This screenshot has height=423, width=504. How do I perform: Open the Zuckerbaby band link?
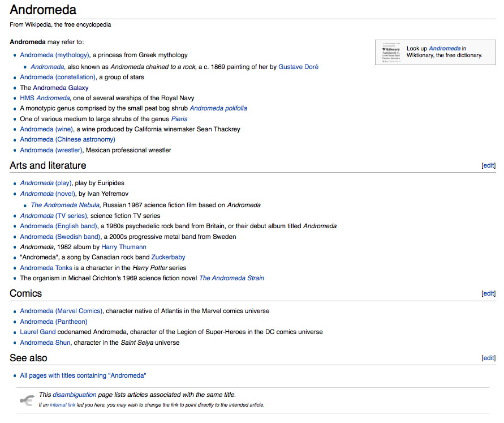click(x=168, y=257)
